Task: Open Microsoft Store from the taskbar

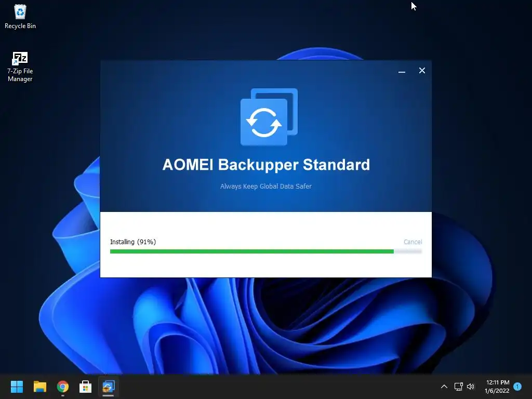Action: [x=85, y=387]
